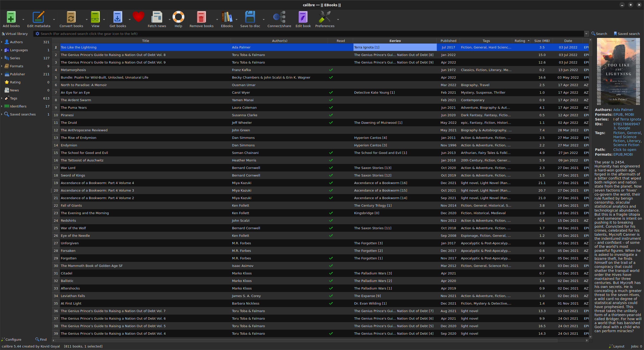Screen dimensions: 644x350
Task: Open Save to disc dropdown arrow
Action: (x=264, y=19)
